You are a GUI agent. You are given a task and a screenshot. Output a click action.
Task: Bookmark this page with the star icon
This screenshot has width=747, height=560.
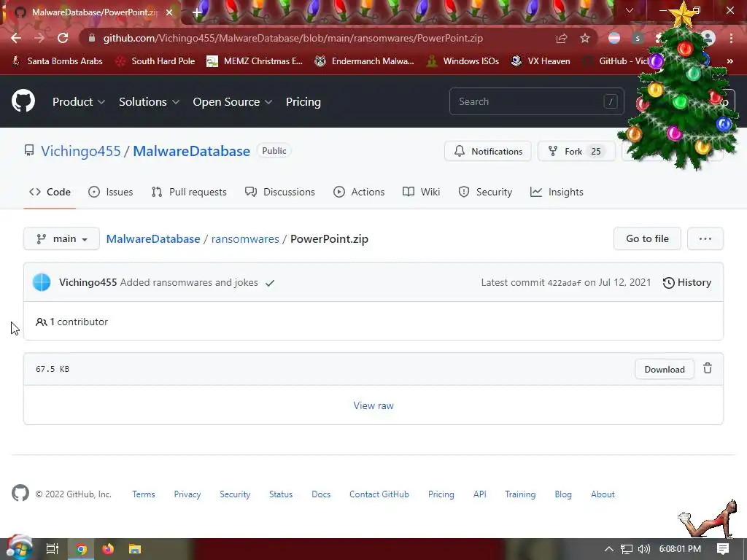coord(585,38)
